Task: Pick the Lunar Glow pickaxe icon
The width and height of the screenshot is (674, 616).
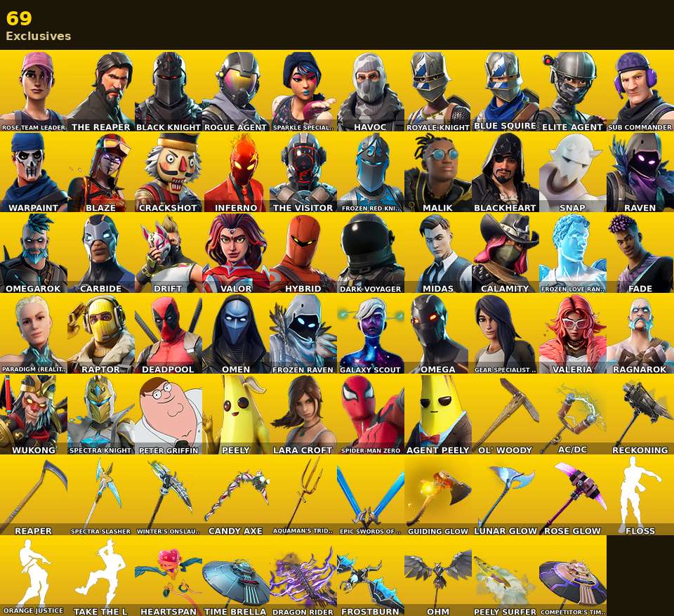Action: pyautogui.click(x=505, y=495)
